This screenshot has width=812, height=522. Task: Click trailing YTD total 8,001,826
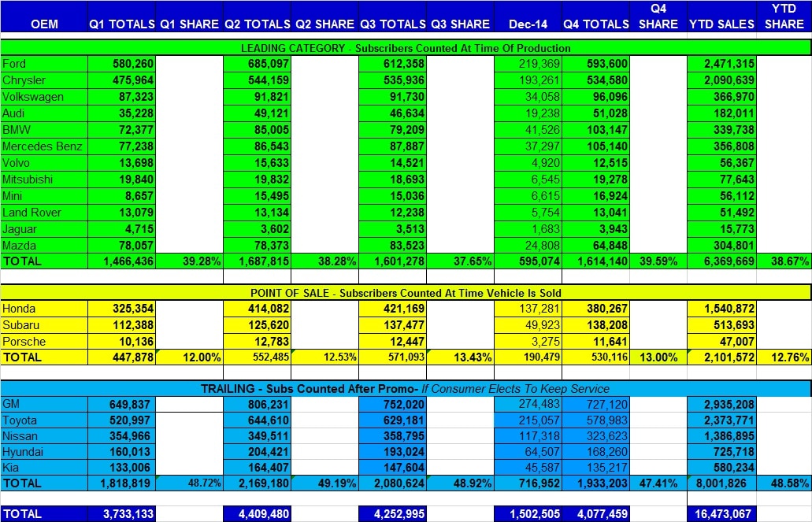pos(721,483)
